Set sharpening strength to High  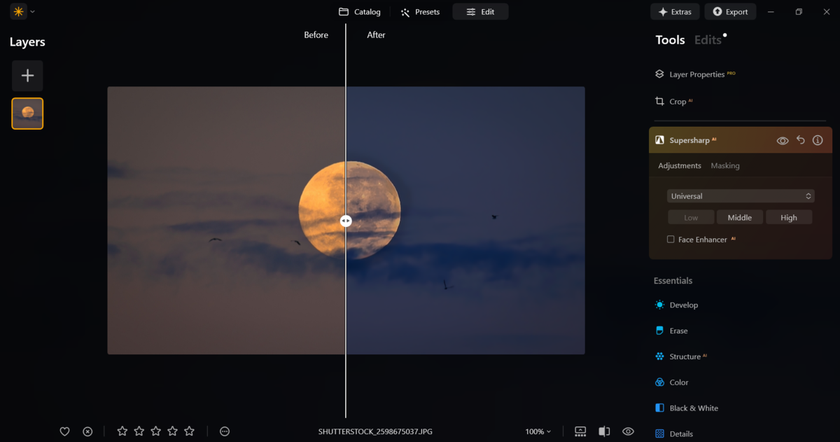pyautogui.click(x=789, y=218)
